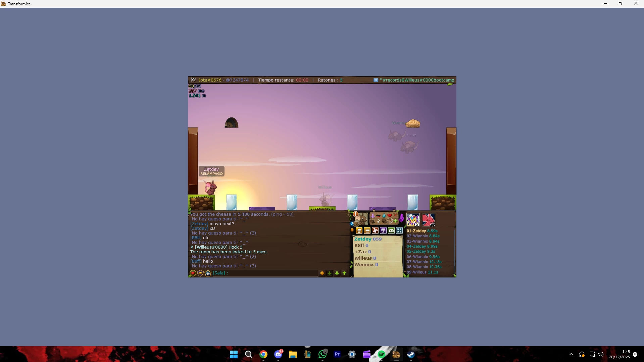Select the clapping hands emote
Image resolution: width=644 pixels, height=362 pixels.
click(x=373, y=221)
